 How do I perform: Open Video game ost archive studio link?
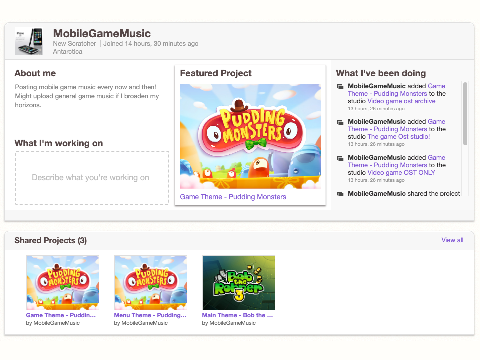pos(401,101)
